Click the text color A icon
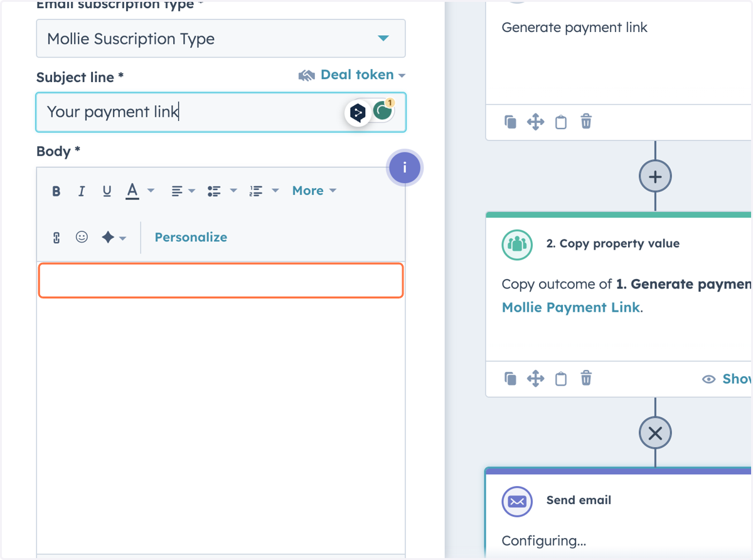Screen dimensions: 753x560 coord(132,191)
